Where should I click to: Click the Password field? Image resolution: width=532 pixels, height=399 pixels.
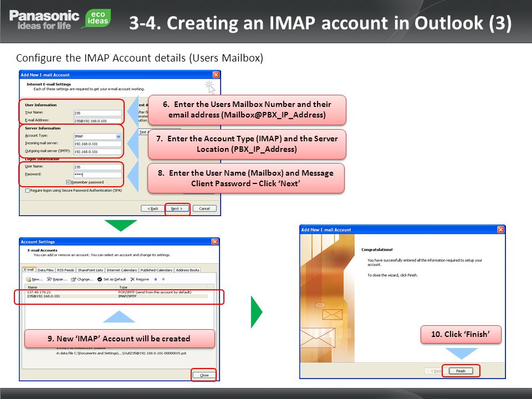(98, 175)
